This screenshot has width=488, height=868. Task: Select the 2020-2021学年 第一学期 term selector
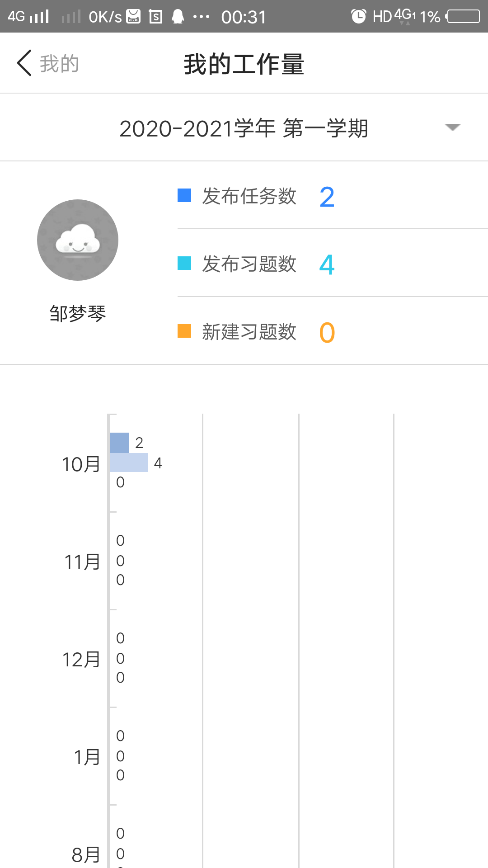point(244,128)
